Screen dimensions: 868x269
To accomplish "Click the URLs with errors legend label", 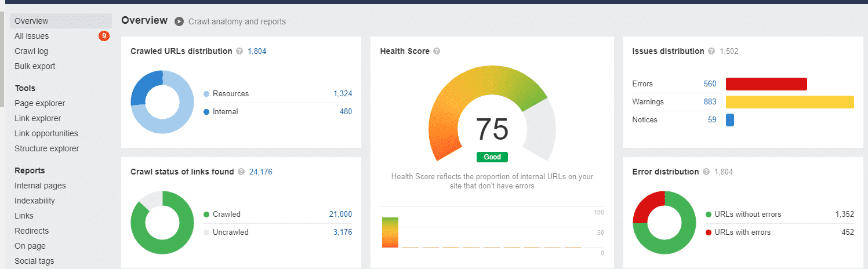I will point(743,232).
